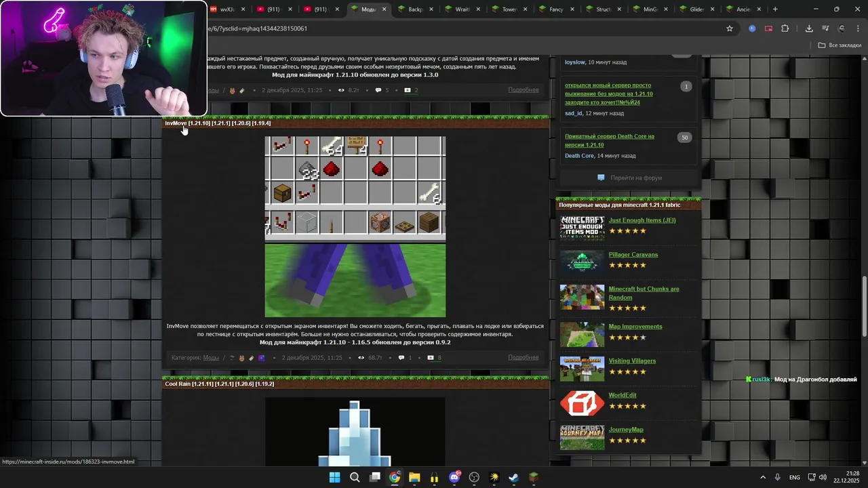The width and height of the screenshot is (868, 488).
Task: Open the loyslow user profile link
Action: [575, 62]
